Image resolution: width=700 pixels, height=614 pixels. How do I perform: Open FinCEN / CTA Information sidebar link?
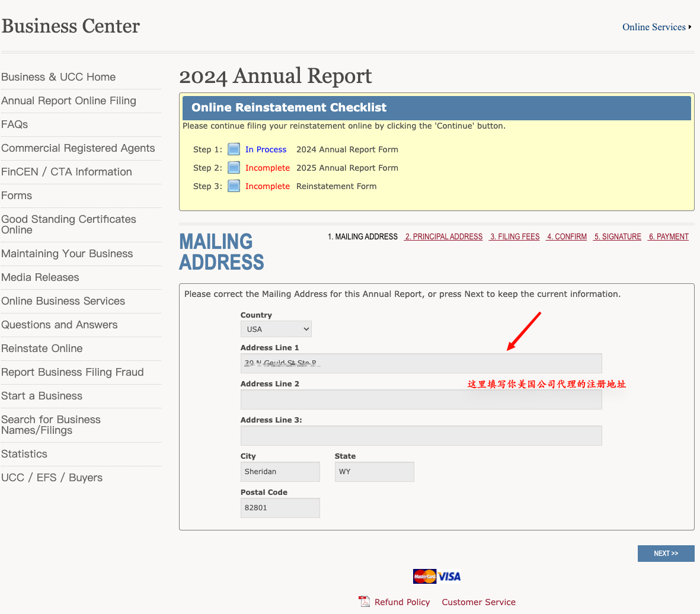click(66, 172)
